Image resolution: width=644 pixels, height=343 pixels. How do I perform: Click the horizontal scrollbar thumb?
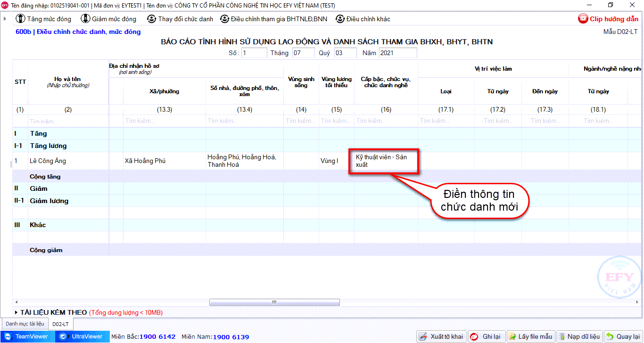[274, 302]
